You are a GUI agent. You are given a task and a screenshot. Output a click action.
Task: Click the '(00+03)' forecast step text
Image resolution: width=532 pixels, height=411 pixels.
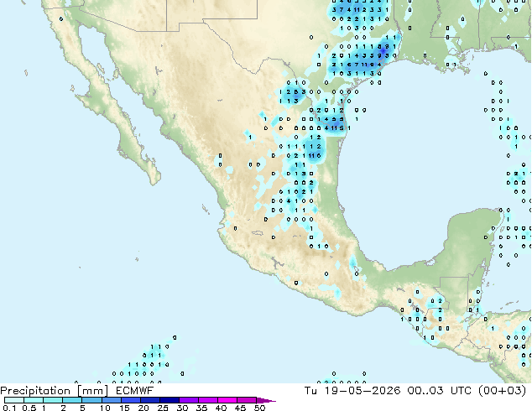point(502,391)
